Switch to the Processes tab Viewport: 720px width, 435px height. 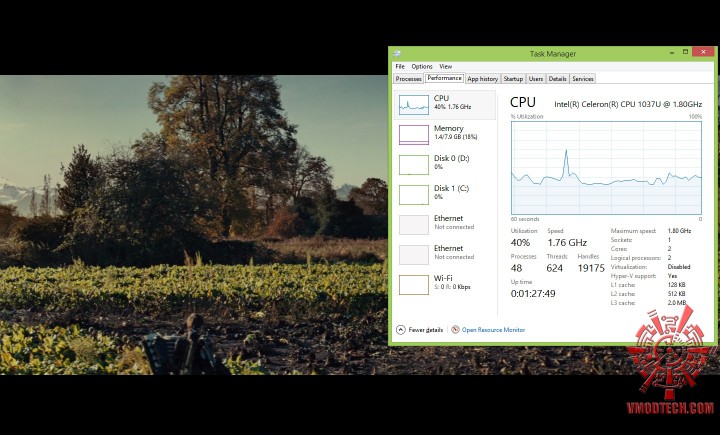coord(408,79)
